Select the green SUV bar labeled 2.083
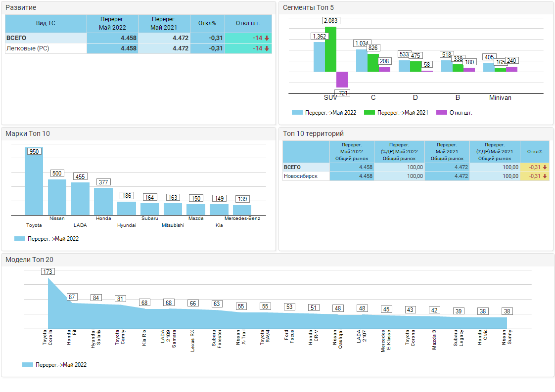Screen dimensions: 555x392 tap(330, 49)
